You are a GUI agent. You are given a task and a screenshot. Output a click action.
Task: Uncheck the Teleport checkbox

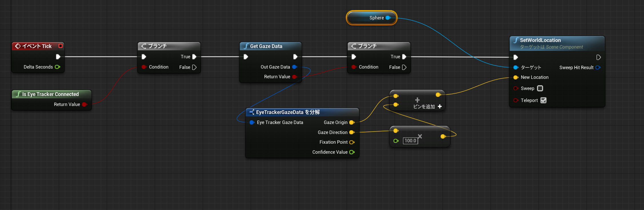(x=543, y=100)
